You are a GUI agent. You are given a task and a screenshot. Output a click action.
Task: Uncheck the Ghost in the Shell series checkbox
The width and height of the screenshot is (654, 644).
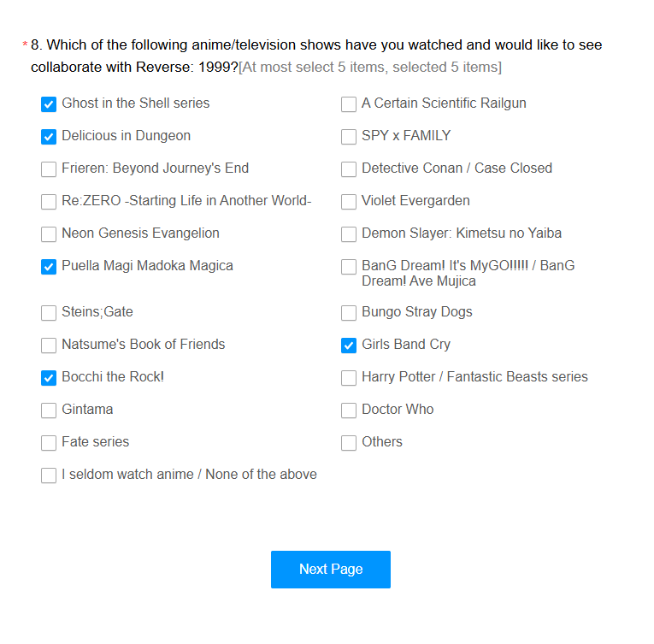[x=49, y=104]
